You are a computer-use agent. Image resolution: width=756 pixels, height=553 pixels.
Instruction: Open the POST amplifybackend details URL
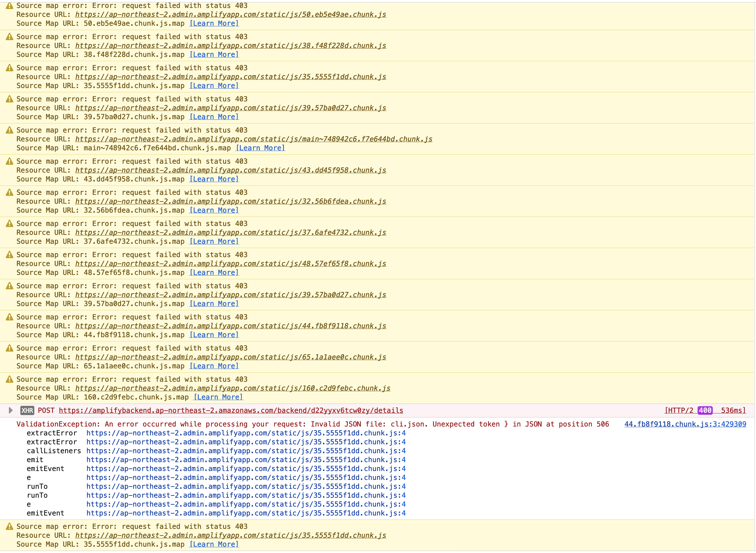click(x=231, y=410)
